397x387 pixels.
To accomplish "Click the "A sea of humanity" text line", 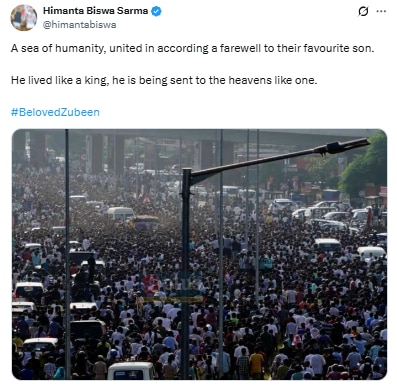I will click(193, 49).
